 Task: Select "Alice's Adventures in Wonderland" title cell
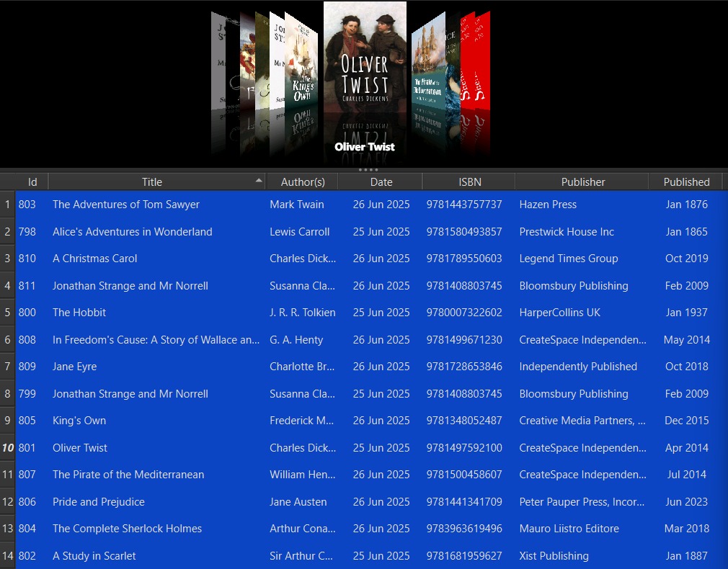[133, 232]
